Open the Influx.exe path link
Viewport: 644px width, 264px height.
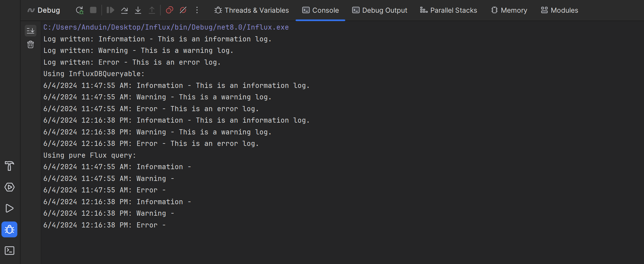click(x=166, y=27)
